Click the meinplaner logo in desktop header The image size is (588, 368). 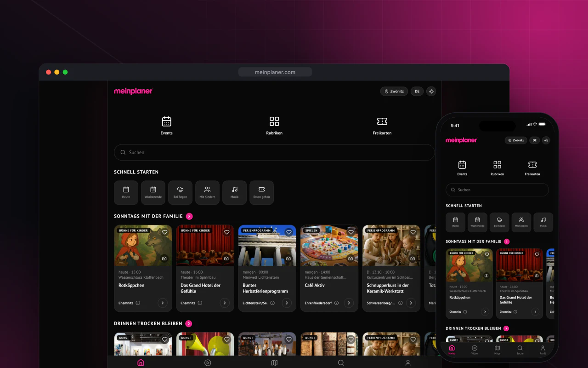133,91
